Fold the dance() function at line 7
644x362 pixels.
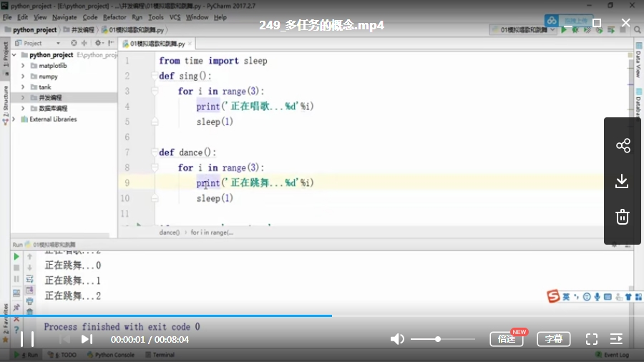click(x=155, y=152)
